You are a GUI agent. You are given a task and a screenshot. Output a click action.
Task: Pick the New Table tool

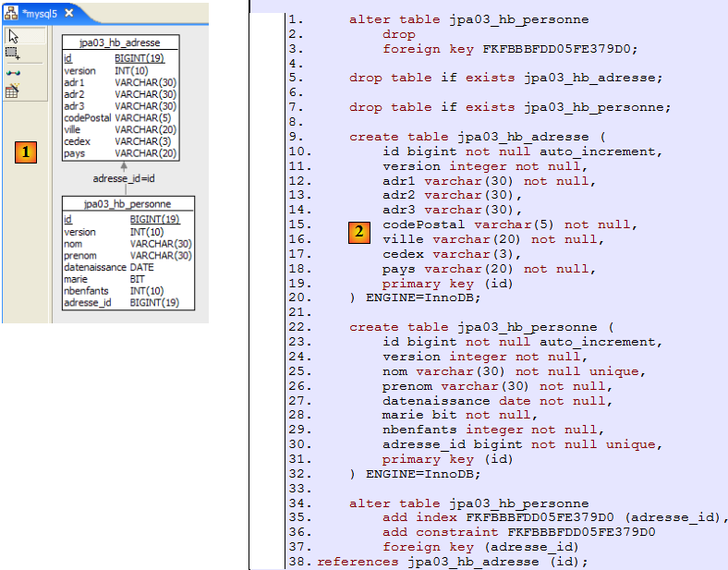(13, 91)
